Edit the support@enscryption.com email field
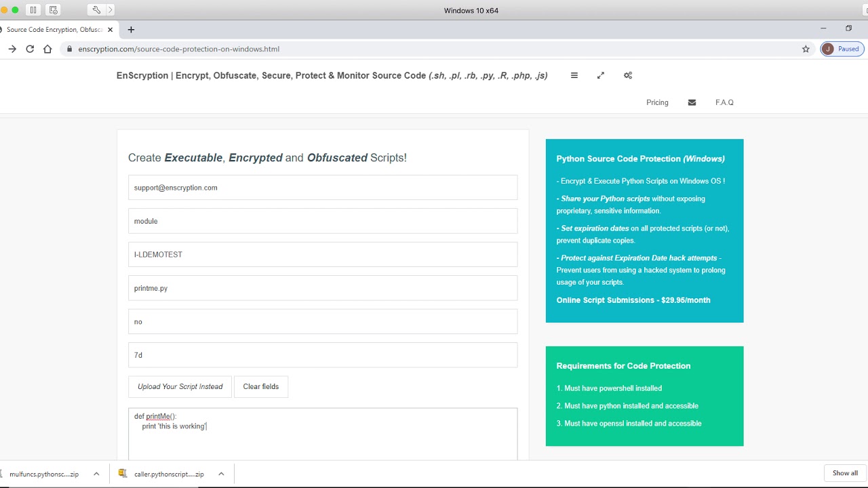Screen dimensions: 868x488 tap(323, 188)
